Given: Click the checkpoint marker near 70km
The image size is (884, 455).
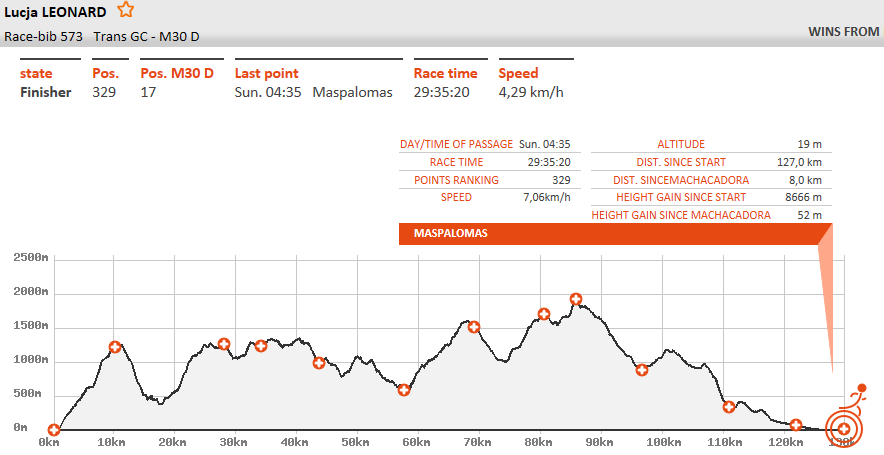Looking at the screenshot, I should [x=474, y=327].
